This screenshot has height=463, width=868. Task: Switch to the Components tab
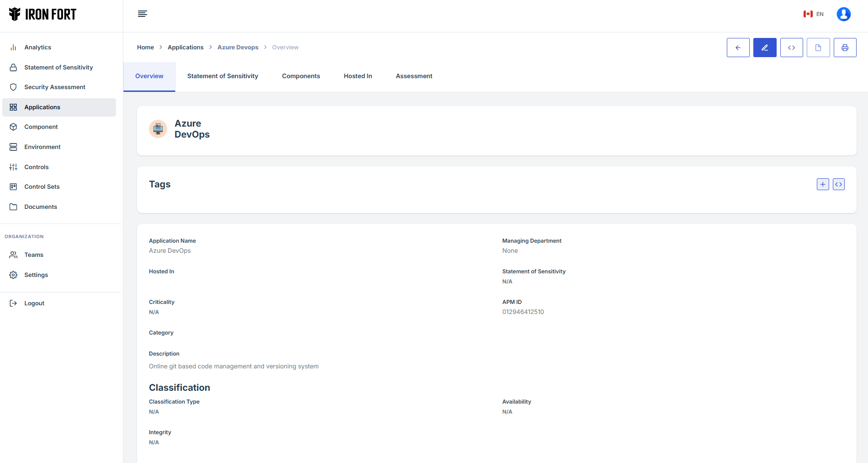point(301,76)
